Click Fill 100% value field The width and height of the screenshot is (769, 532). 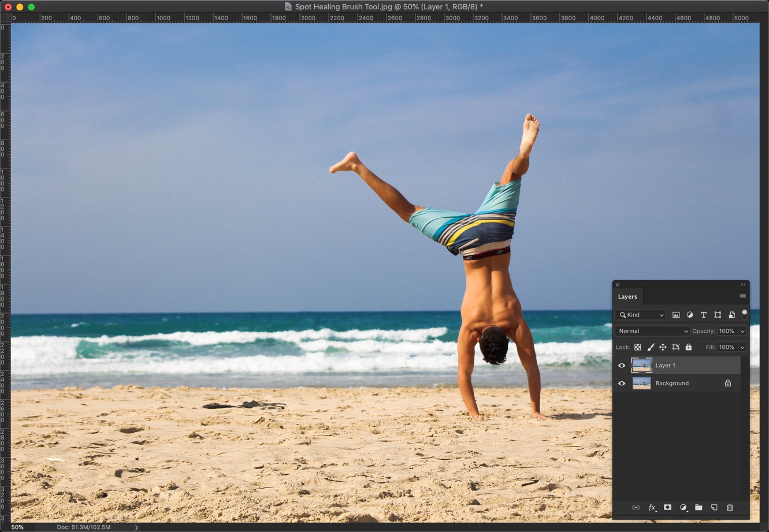point(727,347)
